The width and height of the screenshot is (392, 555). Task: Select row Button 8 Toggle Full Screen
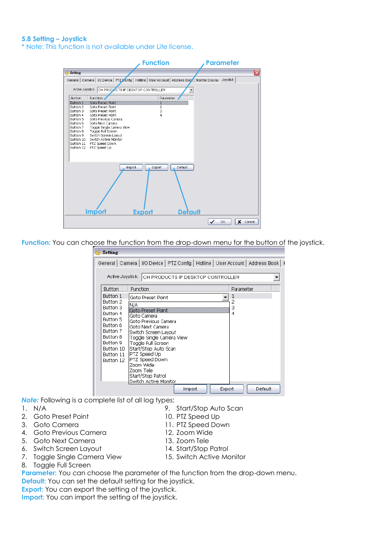coord(129,131)
